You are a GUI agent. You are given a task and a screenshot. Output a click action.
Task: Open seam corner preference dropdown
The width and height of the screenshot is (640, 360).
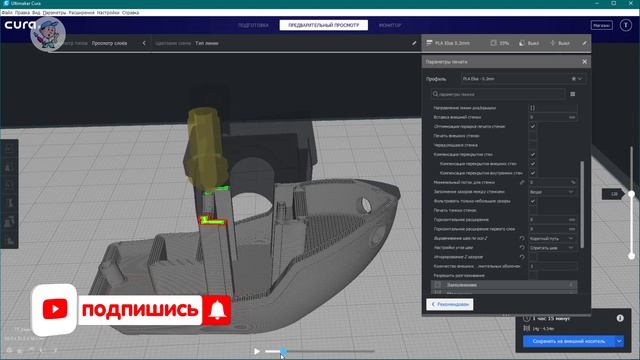(x=553, y=248)
